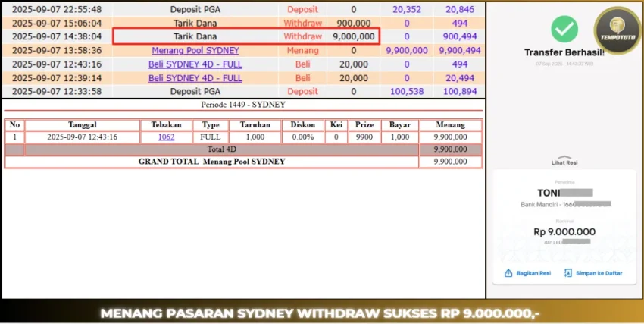This screenshot has width=644, height=324.
Task: Click the 9900 prize cell
Action: point(364,137)
